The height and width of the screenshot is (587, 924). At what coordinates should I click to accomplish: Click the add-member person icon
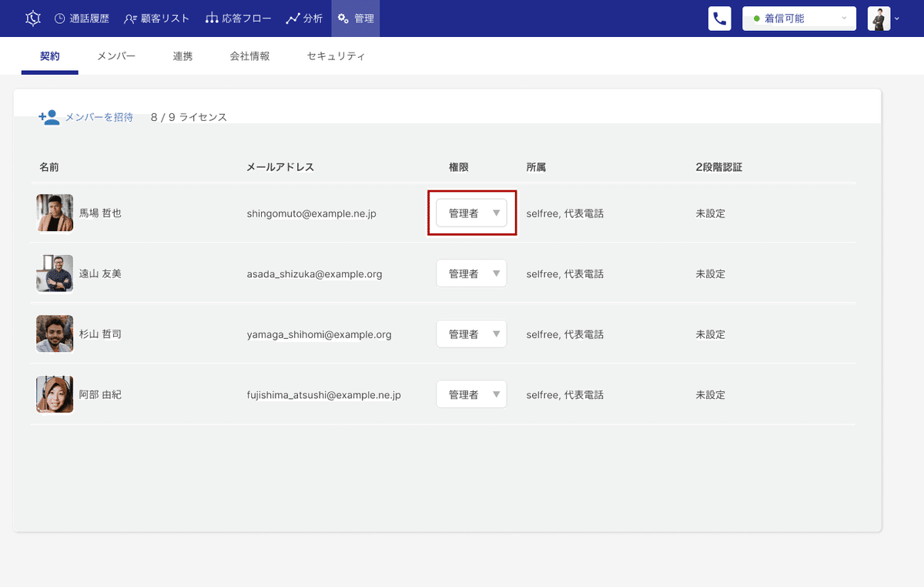pyautogui.click(x=49, y=117)
